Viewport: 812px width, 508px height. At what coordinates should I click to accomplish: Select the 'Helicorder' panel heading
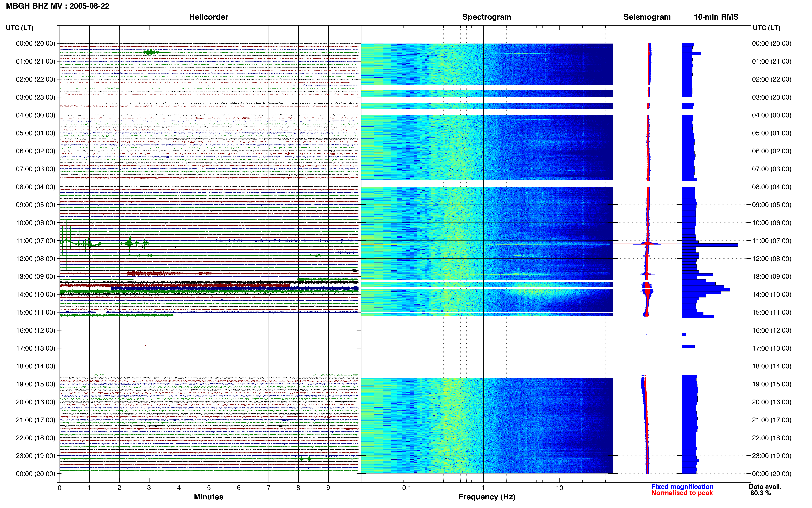click(x=209, y=17)
